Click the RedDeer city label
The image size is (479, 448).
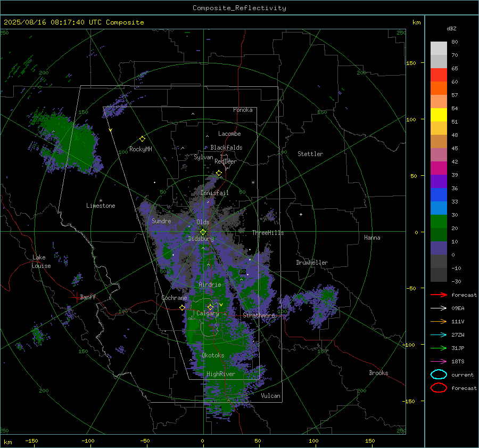(x=226, y=161)
